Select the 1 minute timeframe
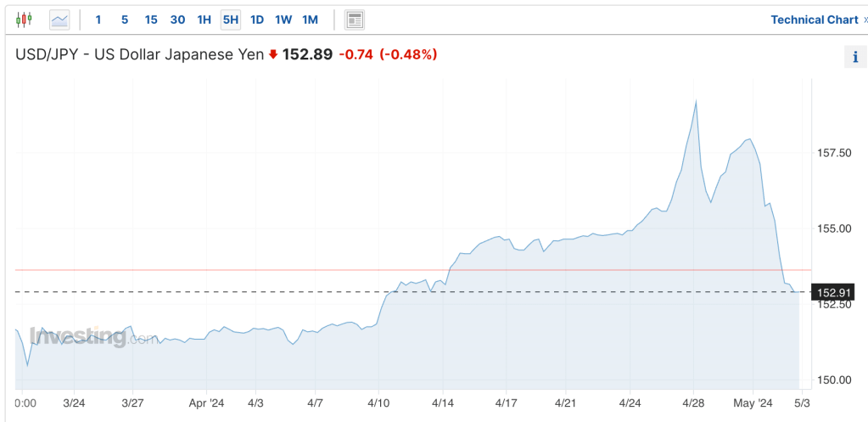Image resolution: width=868 pixels, height=422 pixels. point(98,20)
